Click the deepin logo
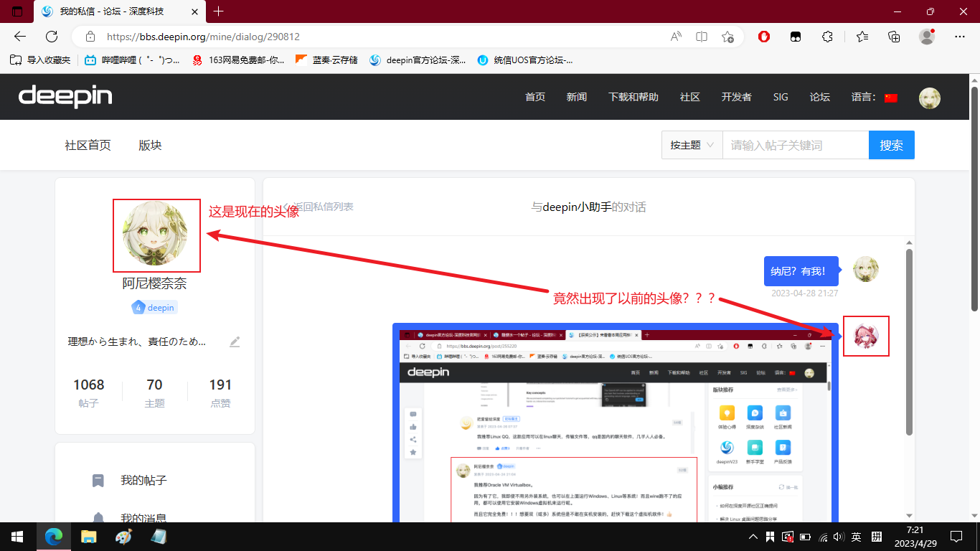Viewport: 980px width, 551px height. click(x=65, y=96)
